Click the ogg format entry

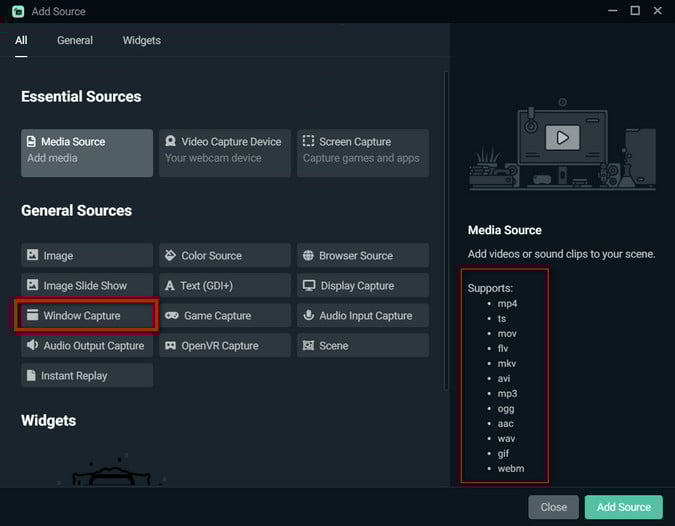(x=506, y=409)
